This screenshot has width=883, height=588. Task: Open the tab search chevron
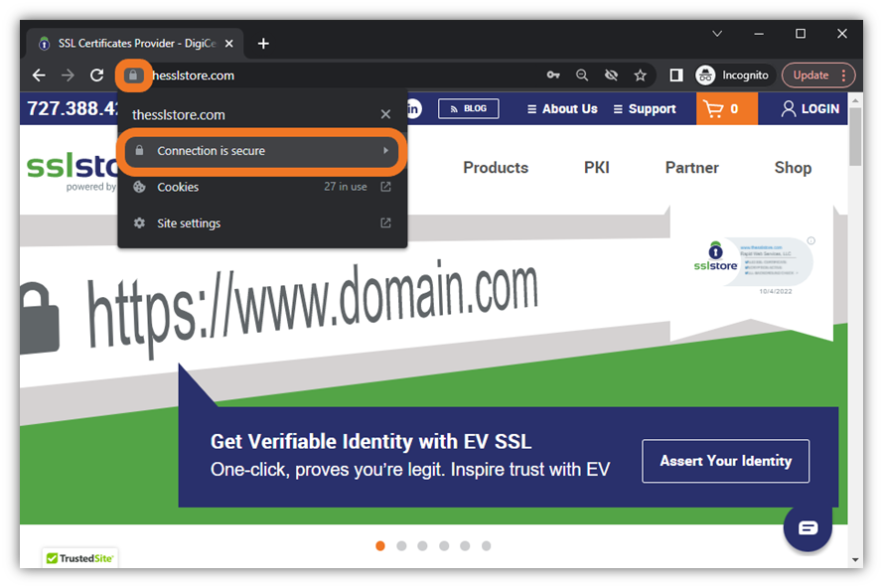pyautogui.click(x=717, y=34)
